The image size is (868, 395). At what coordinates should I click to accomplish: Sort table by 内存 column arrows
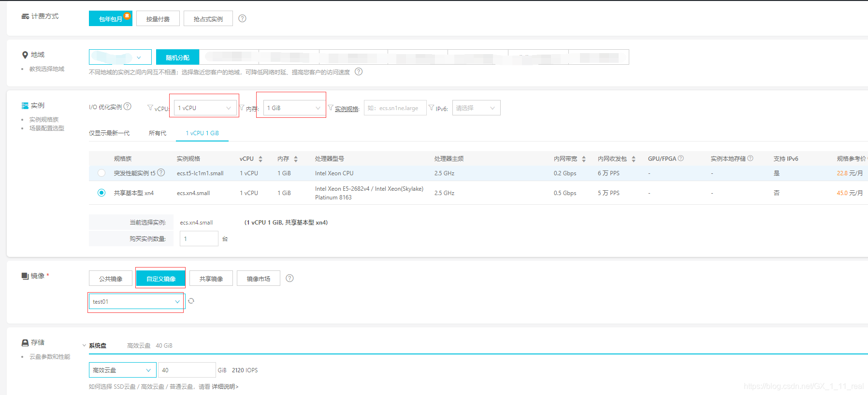pos(296,159)
